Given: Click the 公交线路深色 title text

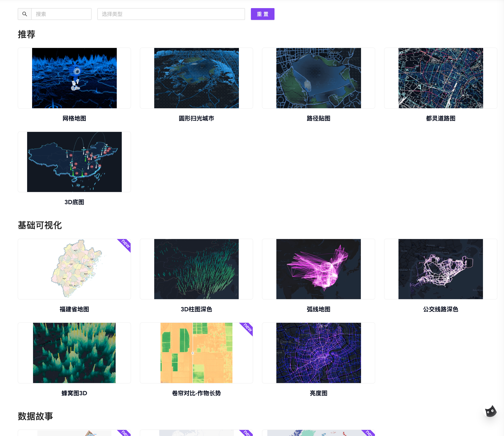Looking at the screenshot, I should tap(441, 309).
